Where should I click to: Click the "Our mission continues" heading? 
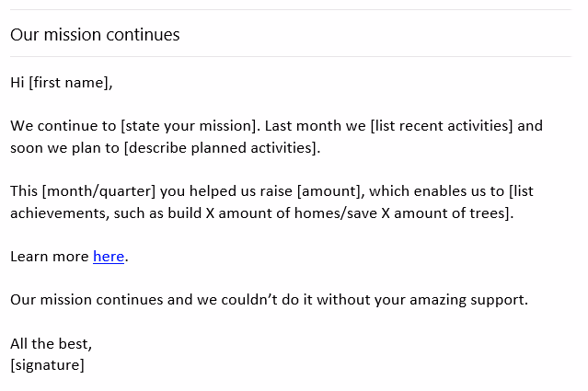tap(95, 35)
